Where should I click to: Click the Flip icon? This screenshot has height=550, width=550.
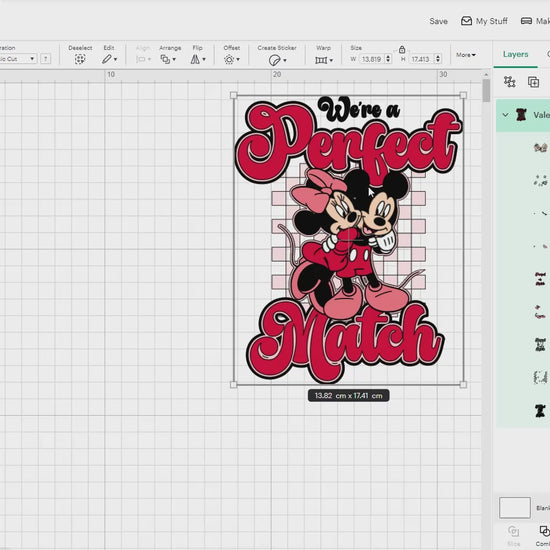(195, 59)
